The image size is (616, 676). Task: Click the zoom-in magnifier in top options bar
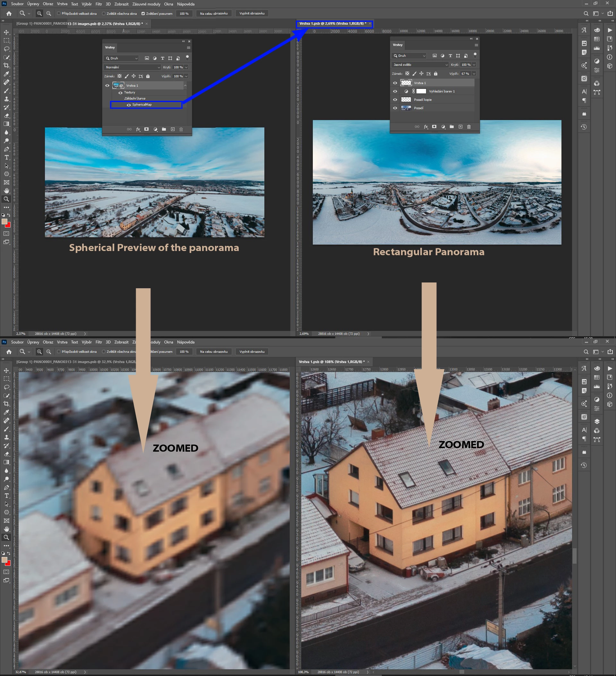point(39,13)
